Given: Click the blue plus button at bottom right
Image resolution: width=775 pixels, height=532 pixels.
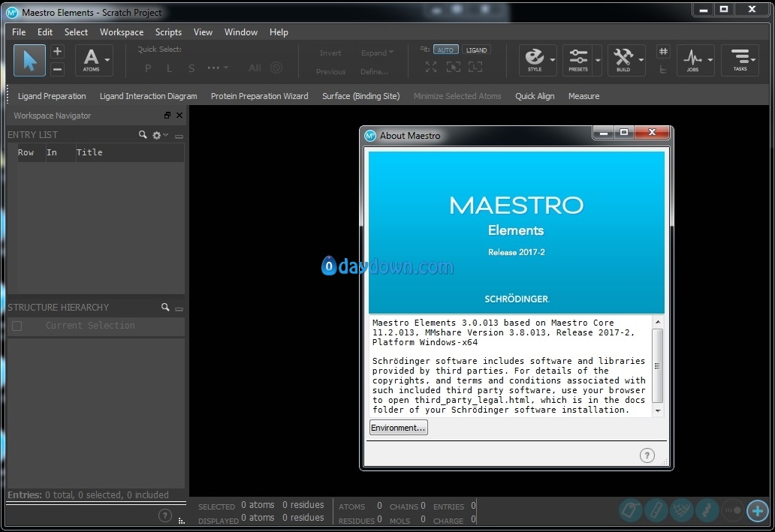Looking at the screenshot, I should pyautogui.click(x=758, y=510).
